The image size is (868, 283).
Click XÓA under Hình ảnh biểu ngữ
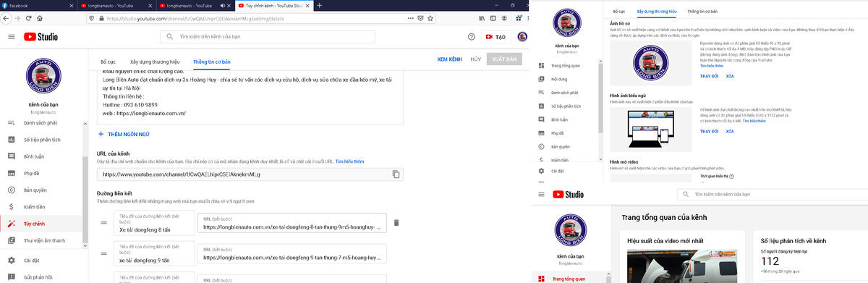[x=730, y=131]
